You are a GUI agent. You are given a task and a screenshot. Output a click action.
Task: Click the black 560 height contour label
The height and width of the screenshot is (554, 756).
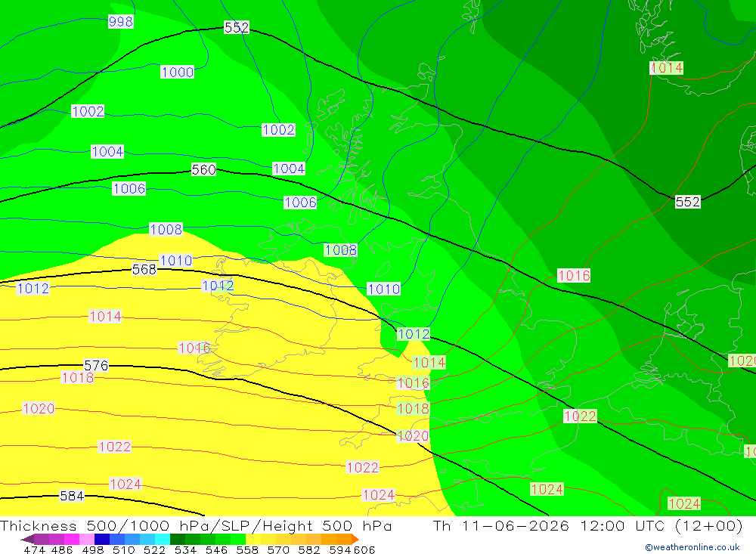(203, 169)
